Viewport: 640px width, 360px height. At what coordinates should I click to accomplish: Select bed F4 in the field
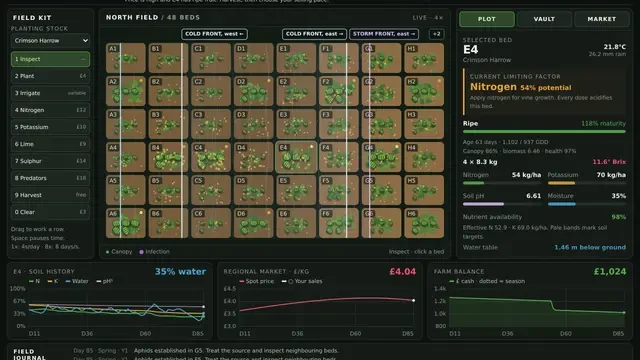(x=339, y=157)
